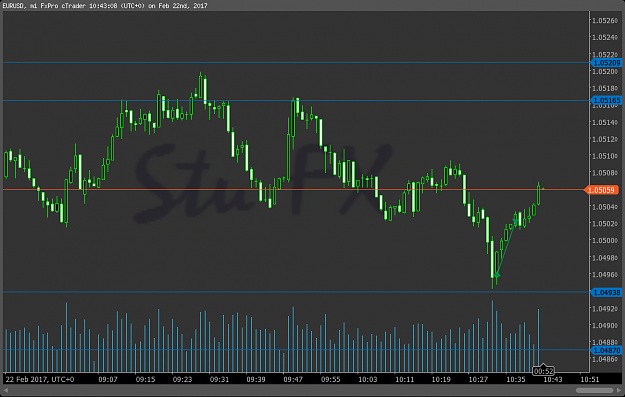The height and width of the screenshot is (397, 625).
Task: Click the 1.04870 price level label
Action: pyautogui.click(x=606, y=350)
